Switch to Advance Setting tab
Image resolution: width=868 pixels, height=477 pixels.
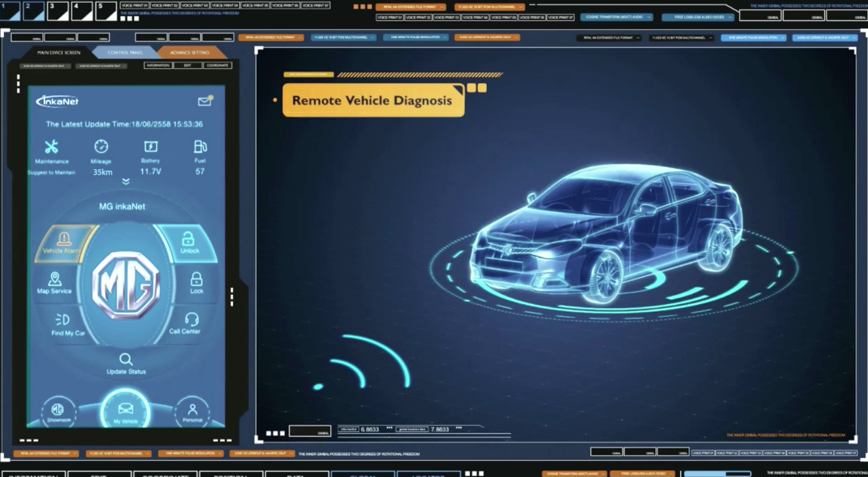(190, 52)
